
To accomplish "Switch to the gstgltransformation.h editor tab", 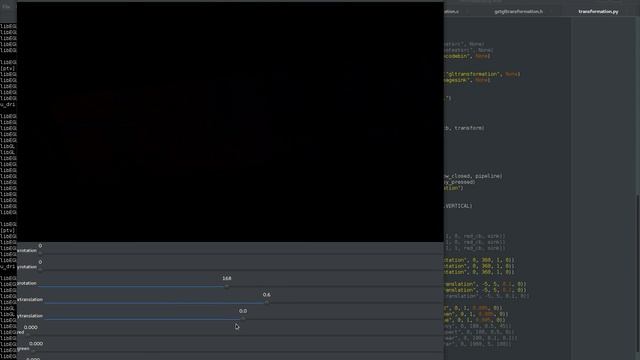I will pos(518,11).
